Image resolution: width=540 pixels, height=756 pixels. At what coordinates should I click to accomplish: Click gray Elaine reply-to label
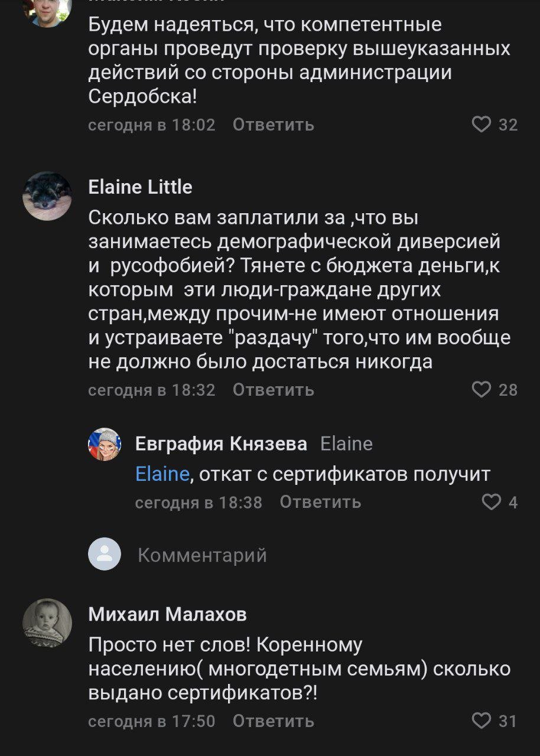point(346,444)
